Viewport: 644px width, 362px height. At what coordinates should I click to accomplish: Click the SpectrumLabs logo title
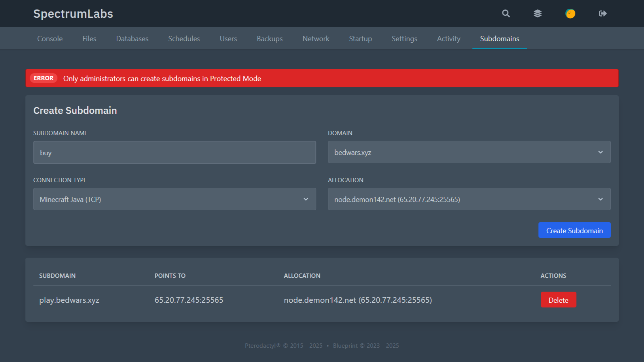click(73, 14)
